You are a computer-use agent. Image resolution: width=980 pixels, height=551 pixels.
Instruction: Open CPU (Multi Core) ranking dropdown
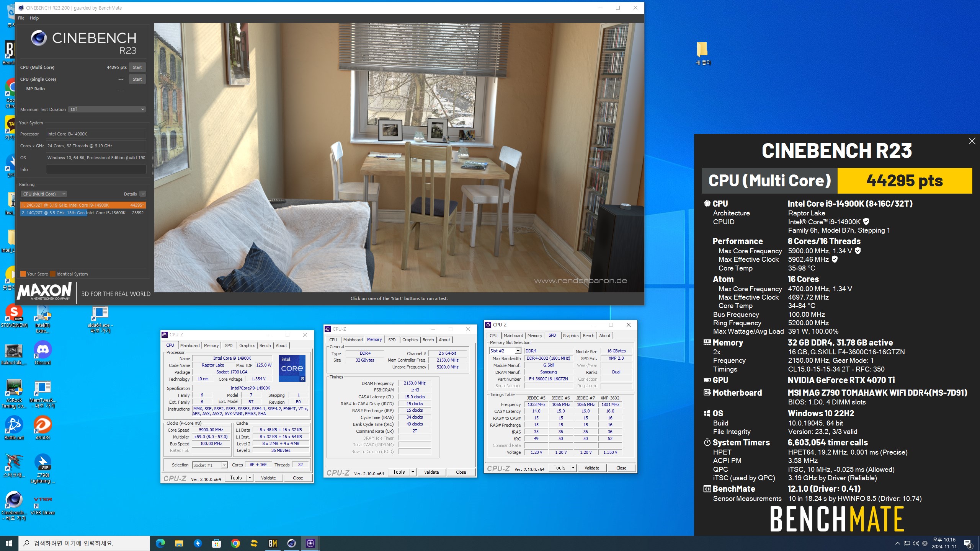click(x=44, y=194)
